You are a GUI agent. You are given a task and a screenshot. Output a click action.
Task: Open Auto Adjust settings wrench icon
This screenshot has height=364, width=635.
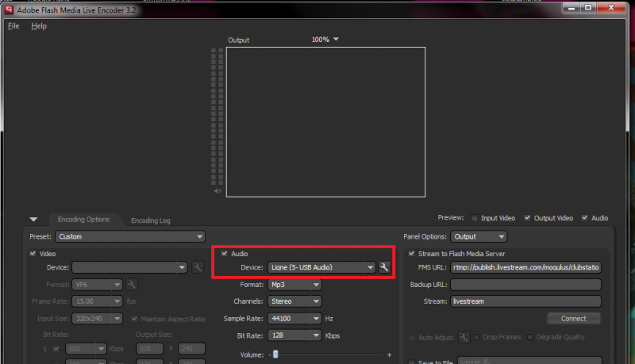(464, 337)
